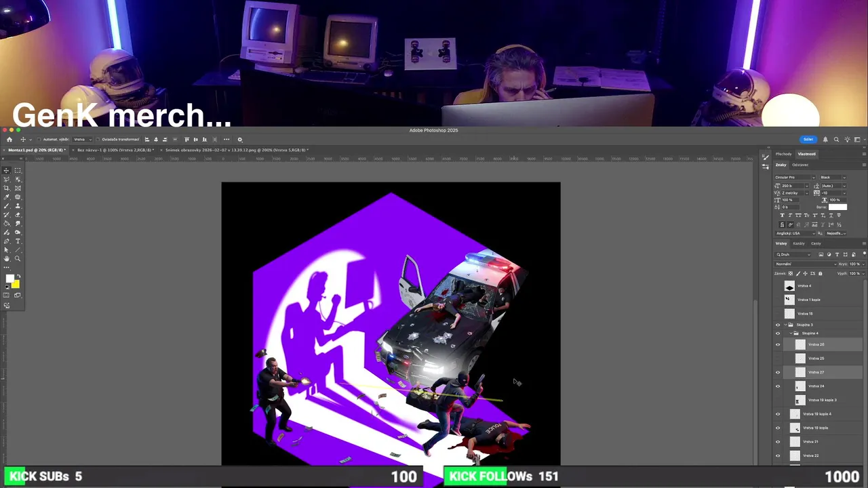Switch to the Snímek obrazovky document tab
868x488 pixels.
(236, 150)
